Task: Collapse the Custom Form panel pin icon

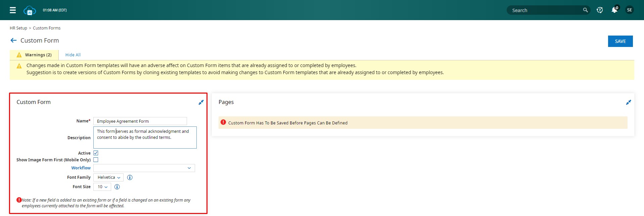Action: click(201, 102)
